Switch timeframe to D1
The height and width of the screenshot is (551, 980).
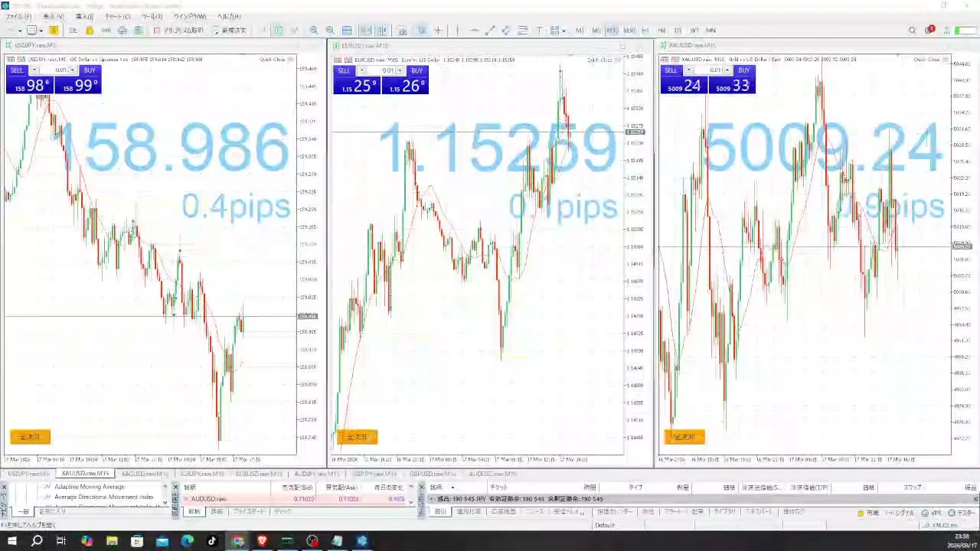coord(678,31)
